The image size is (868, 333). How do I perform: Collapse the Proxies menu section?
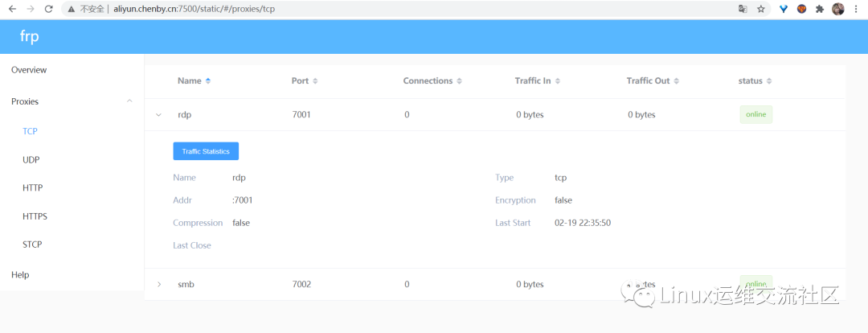72,101
